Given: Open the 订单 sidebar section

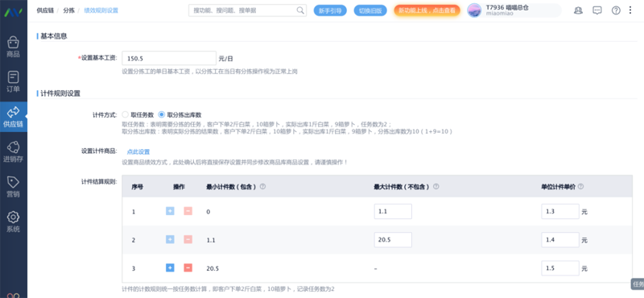Looking at the screenshot, I should coord(13,82).
